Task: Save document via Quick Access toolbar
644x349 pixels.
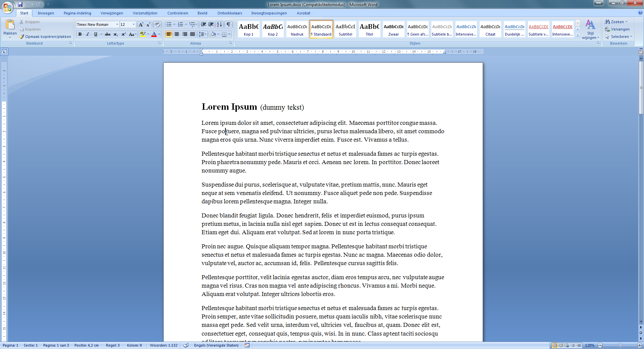Action: (20, 4)
